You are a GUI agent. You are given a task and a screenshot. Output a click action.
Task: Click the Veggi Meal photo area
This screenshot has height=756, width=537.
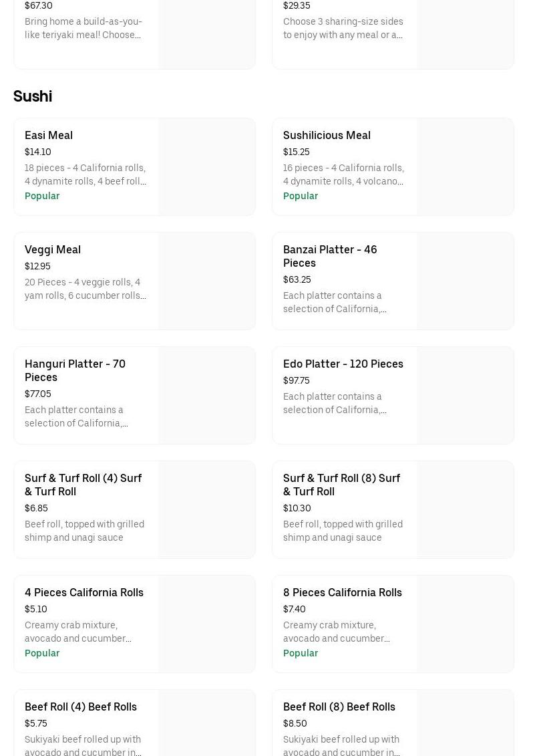coord(206,281)
